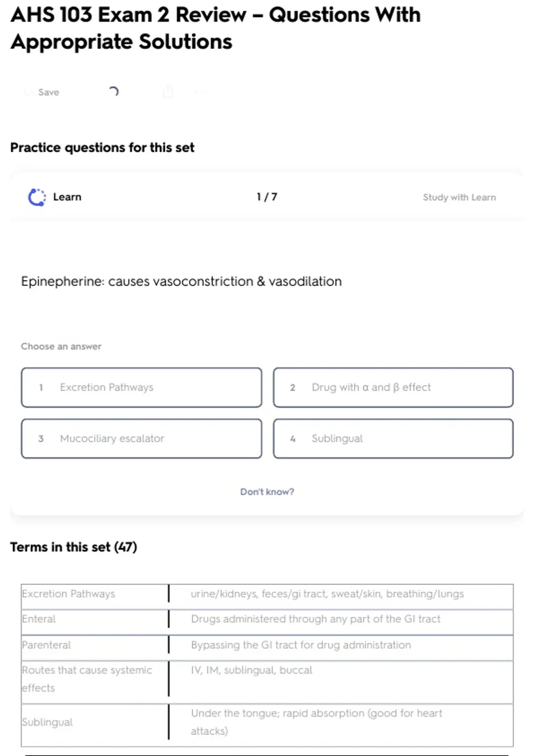The width and height of the screenshot is (534, 756).
Task: Click the loading spinner icon
Action: click(114, 92)
